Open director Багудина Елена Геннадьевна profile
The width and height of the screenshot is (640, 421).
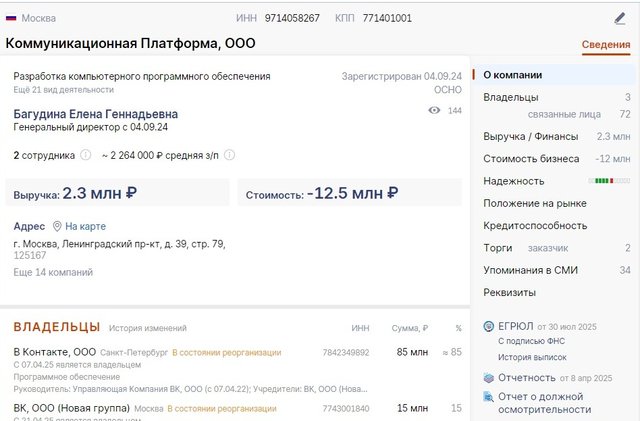coord(96,114)
